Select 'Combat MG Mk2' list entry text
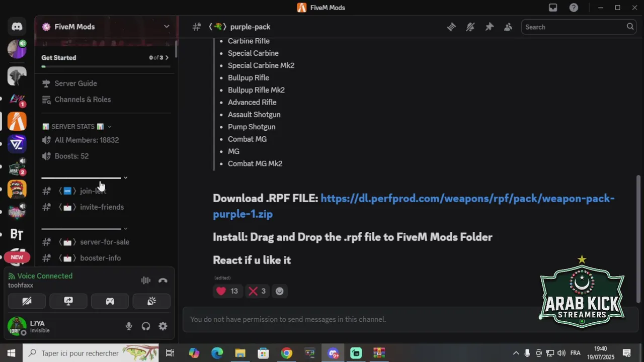The width and height of the screenshot is (644, 362). click(x=255, y=163)
